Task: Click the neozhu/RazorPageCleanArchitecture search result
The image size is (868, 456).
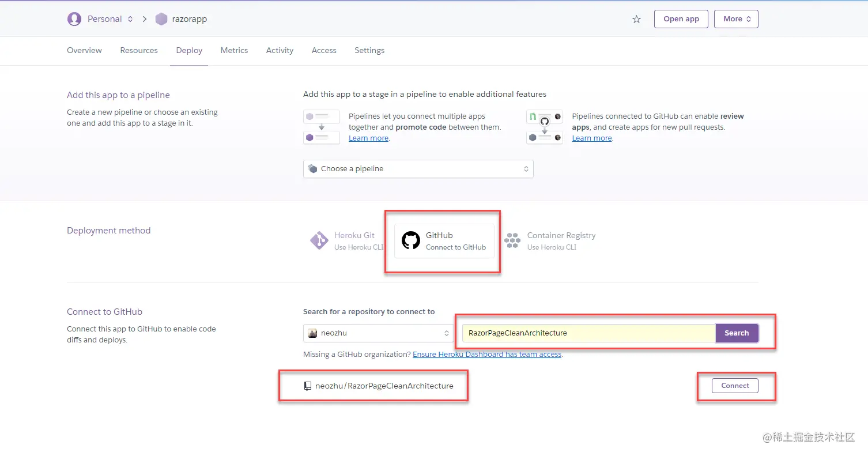Action: click(x=384, y=386)
